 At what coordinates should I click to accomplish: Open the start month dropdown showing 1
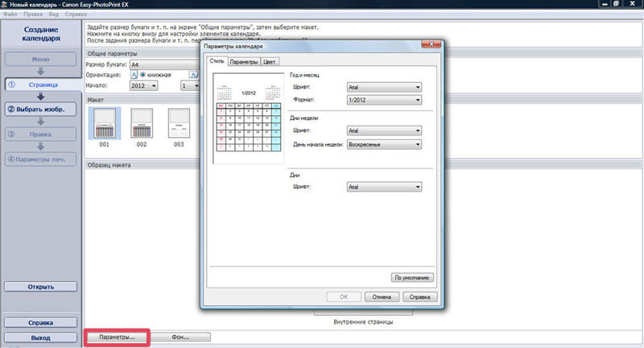pos(190,85)
